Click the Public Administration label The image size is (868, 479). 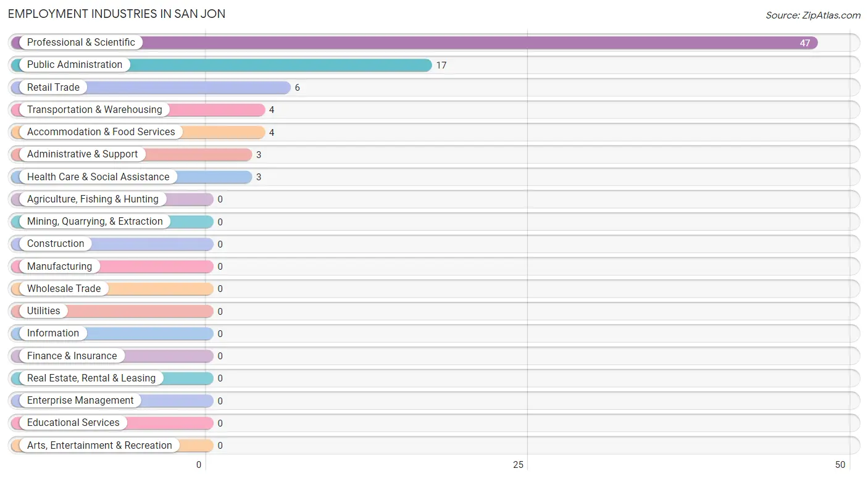pos(75,65)
